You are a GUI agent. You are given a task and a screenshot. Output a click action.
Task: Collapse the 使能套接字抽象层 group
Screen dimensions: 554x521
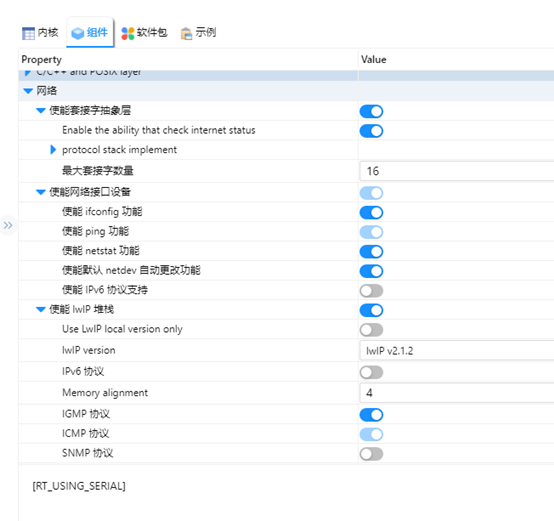[x=41, y=111]
